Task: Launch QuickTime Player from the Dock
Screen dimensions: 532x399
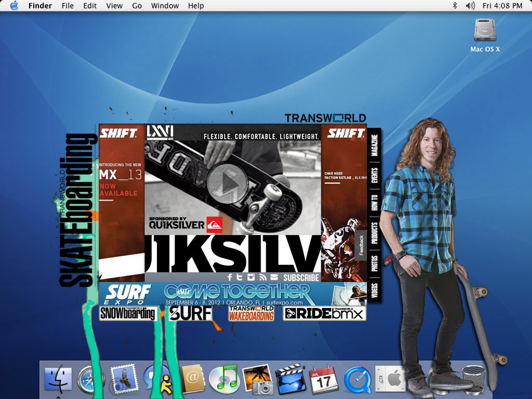Action: click(357, 380)
